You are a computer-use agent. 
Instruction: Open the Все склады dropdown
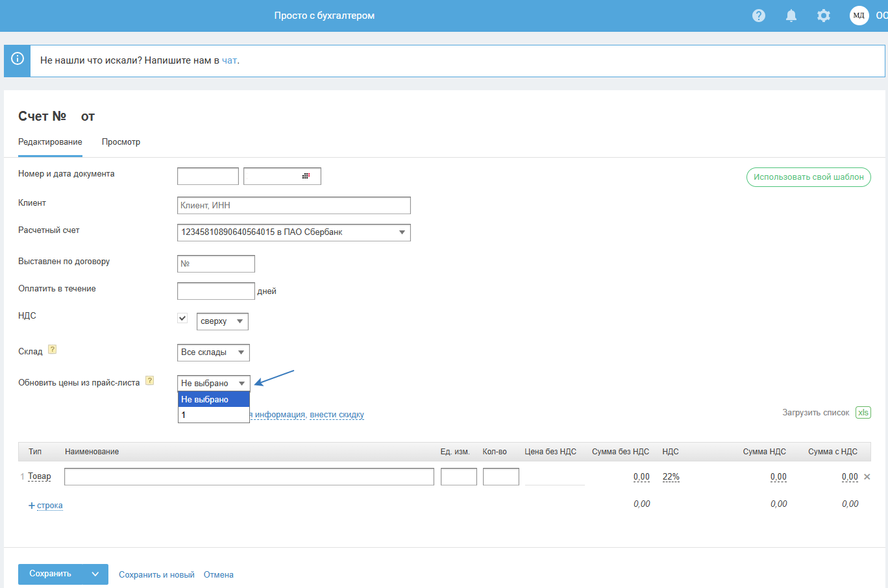214,352
